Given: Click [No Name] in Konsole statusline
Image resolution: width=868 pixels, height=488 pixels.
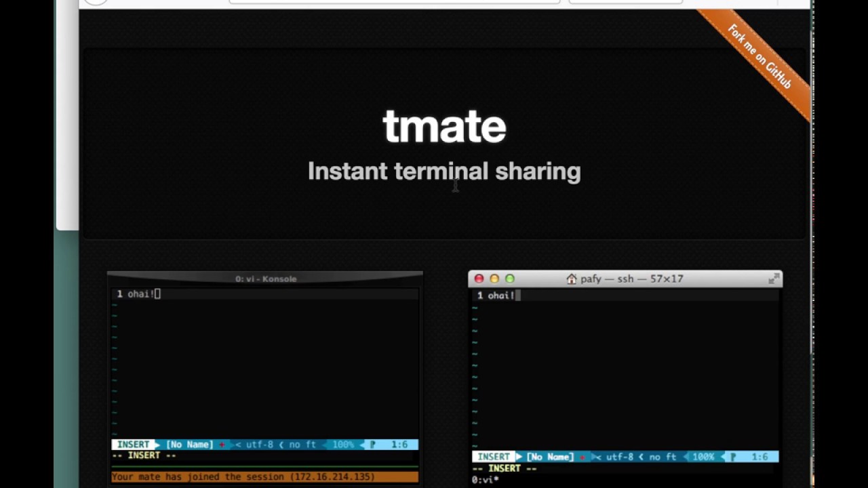Looking at the screenshot, I should pyautogui.click(x=189, y=445).
